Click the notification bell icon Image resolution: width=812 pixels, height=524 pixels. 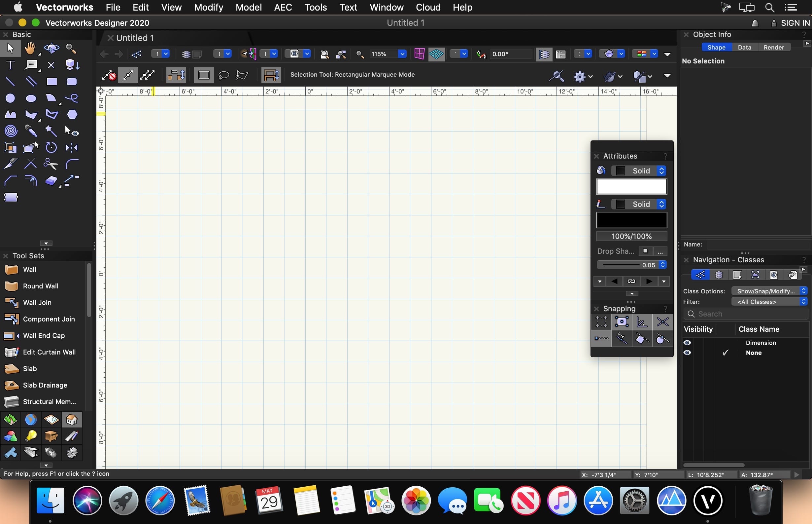click(755, 23)
